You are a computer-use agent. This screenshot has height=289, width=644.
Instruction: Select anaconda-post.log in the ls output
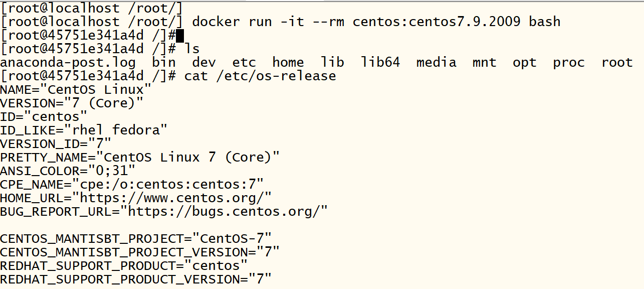click(68, 63)
